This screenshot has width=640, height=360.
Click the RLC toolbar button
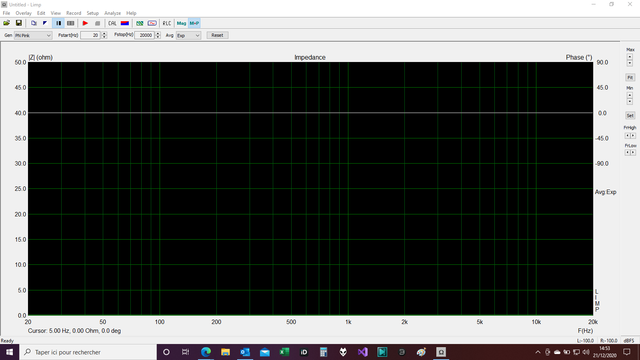[167, 23]
